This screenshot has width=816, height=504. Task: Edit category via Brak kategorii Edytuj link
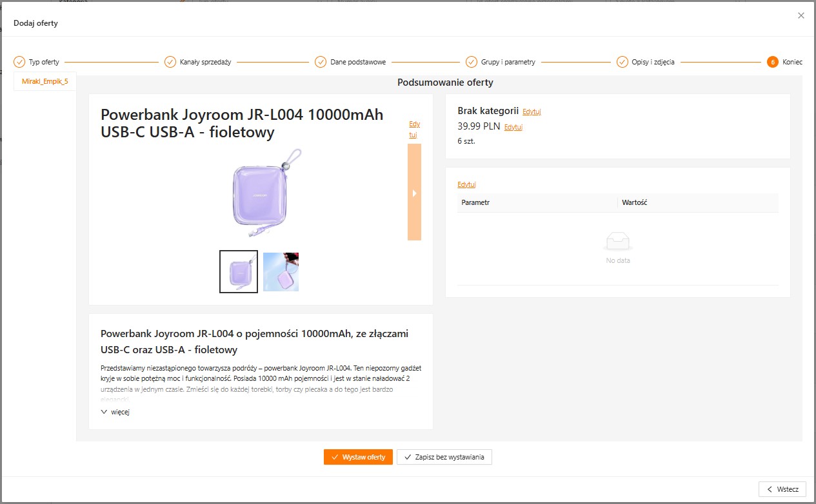[x=532, y=111]
